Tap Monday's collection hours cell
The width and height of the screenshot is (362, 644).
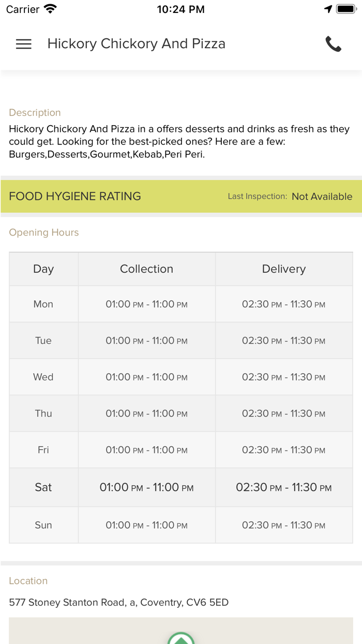coord(146,304)
